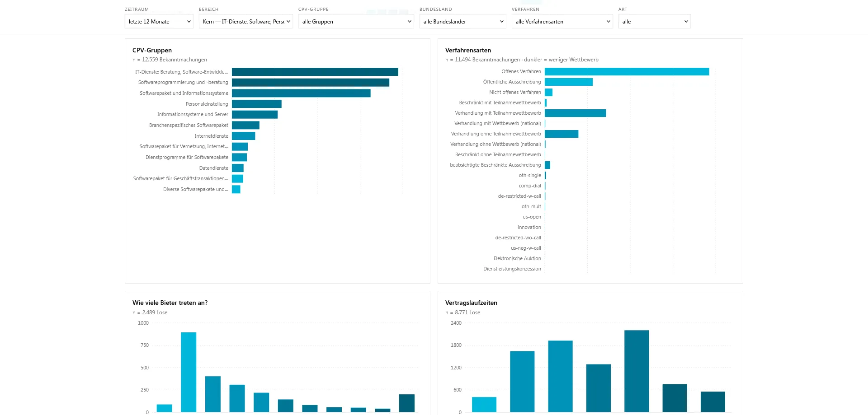Screen dimensions: 868x415
Task: Click the 'Datendienste' bar in CPV-Gruppen
Action: pos(238,168)
